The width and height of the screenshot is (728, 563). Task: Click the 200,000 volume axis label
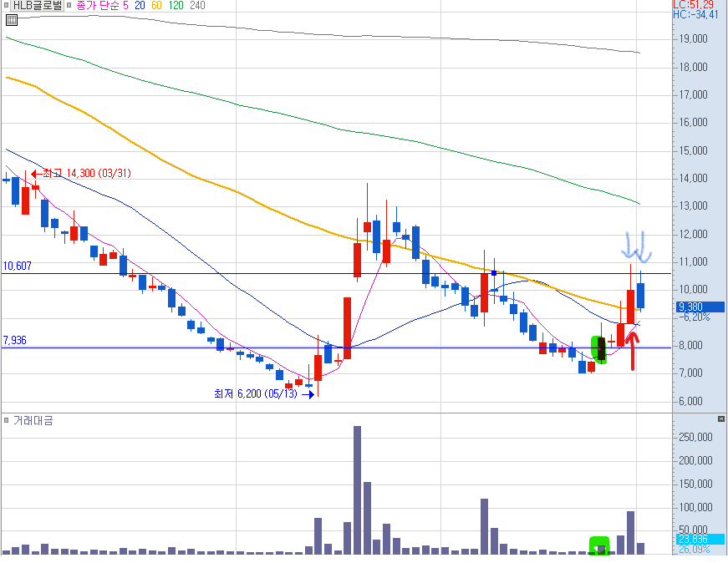click(695, 460)
